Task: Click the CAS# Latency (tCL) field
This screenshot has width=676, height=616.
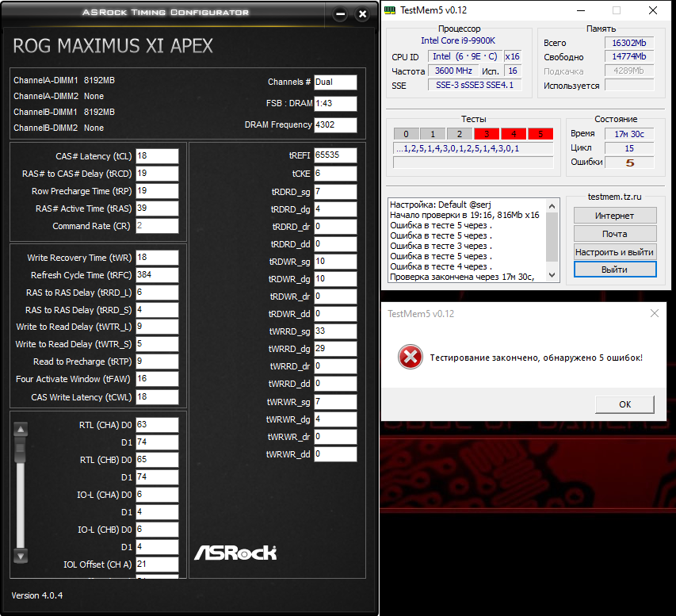Action: pyautogui.click(x=157, y=156)
